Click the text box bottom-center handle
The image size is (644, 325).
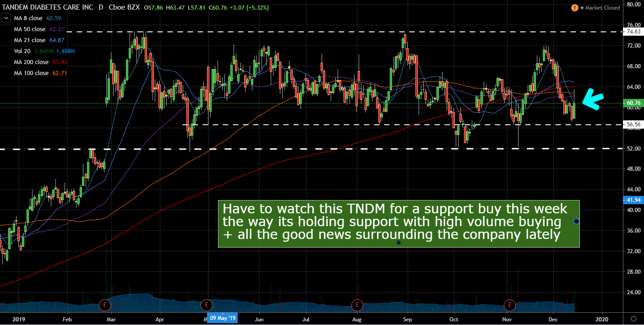click(x=398, y=242)
